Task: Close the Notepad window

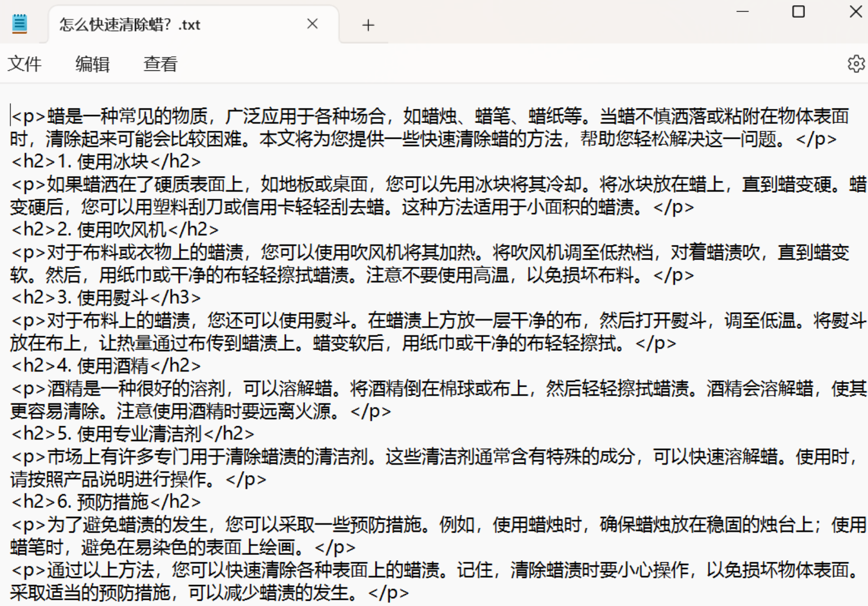Action: click(856, 11)
